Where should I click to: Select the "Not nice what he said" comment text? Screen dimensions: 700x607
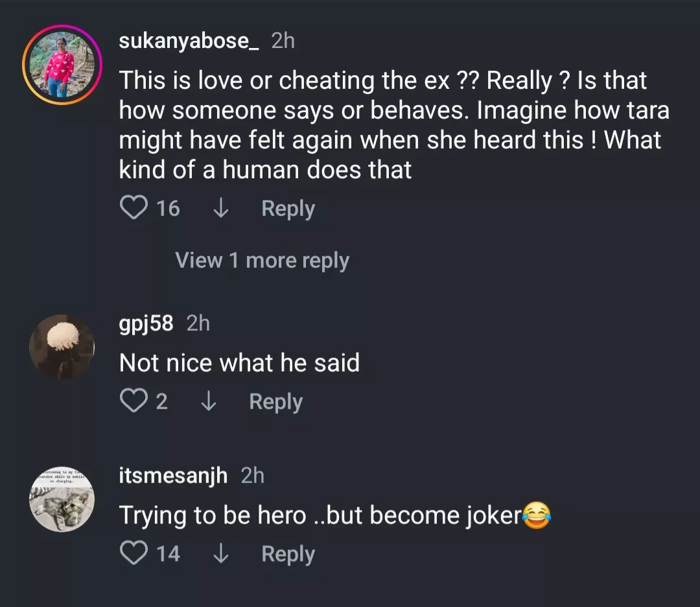(239, 363)
